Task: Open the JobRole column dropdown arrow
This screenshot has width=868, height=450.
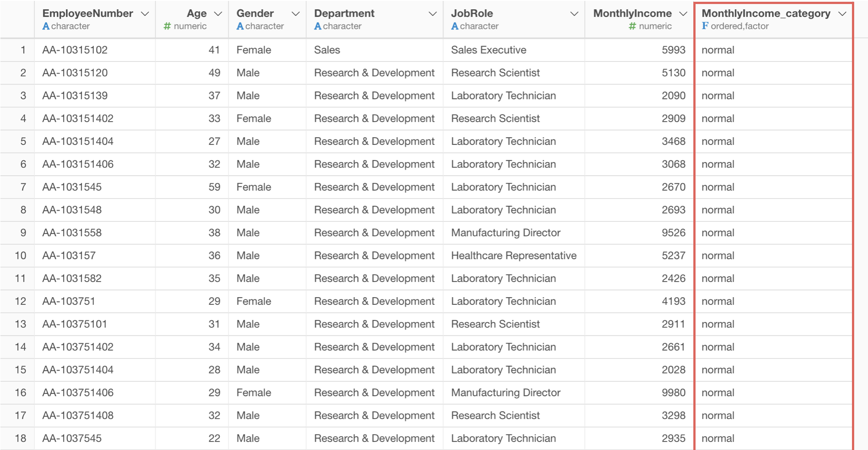Action: (574, 14)
